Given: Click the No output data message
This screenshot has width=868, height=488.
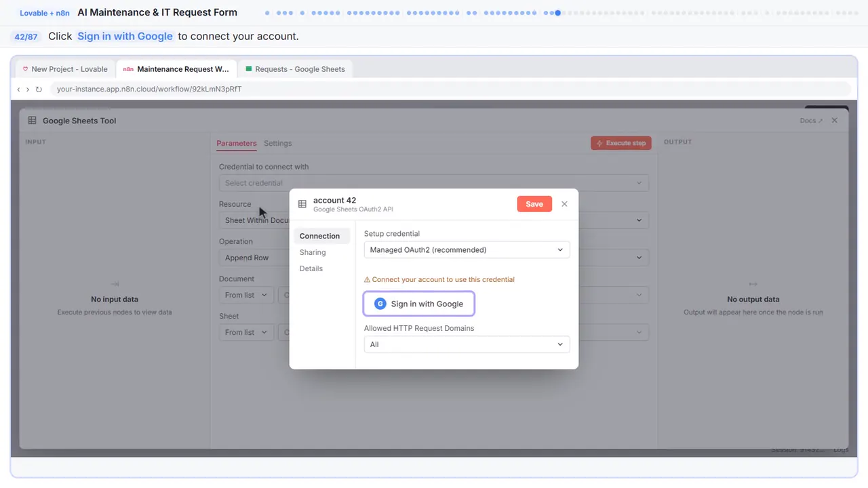Looking at the screenshot, I should 753,299.
